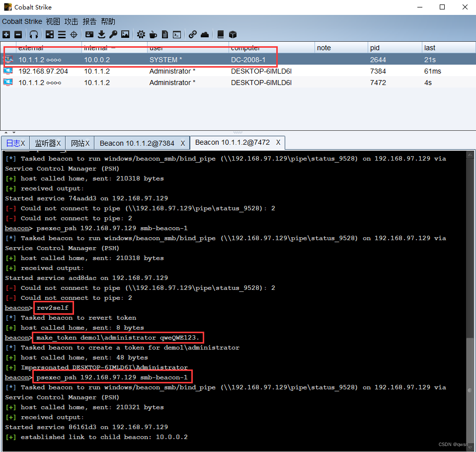This screenshot has height=452, width=476.
Task: Expand the session pane using the down arrow
Action: coord(14,132)
